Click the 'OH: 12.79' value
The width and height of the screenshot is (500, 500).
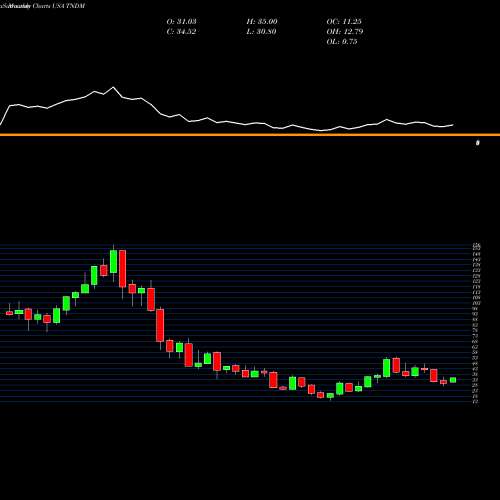(x=345, y=32)
